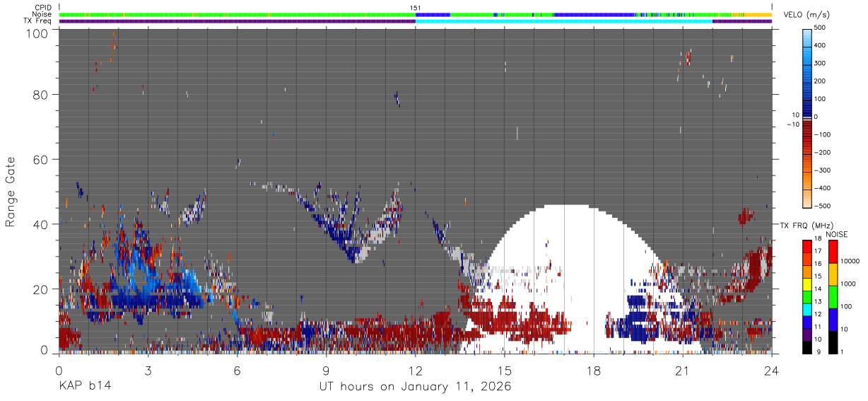Click the 18 MHz frequency scale label
The height and width of the screenshot is (401, 868).
[818, 239]
